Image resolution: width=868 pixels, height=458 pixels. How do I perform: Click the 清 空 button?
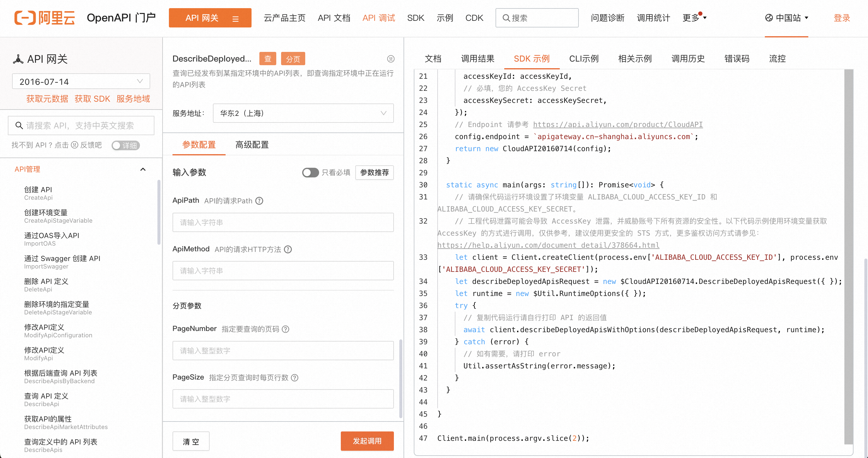point(191,441)
